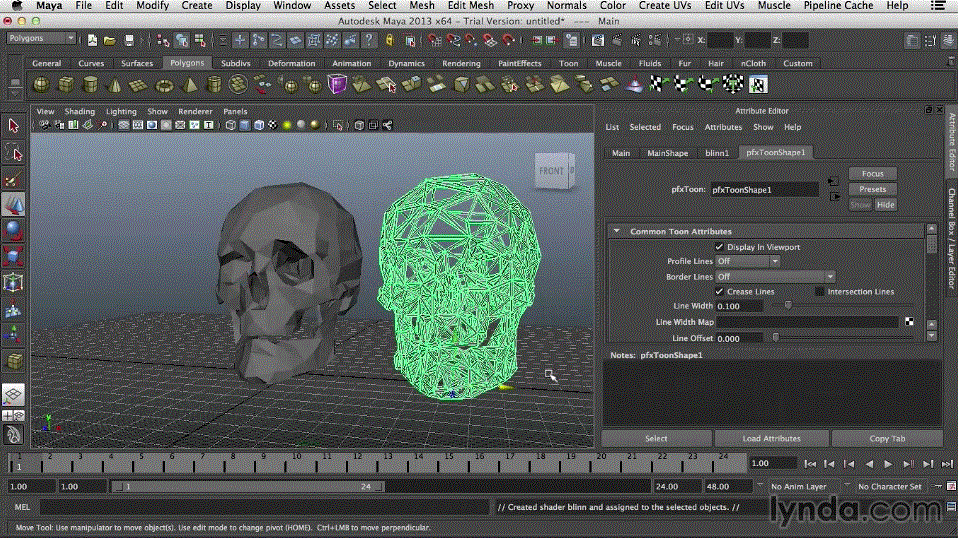Click the Presets button

point(872,189)
